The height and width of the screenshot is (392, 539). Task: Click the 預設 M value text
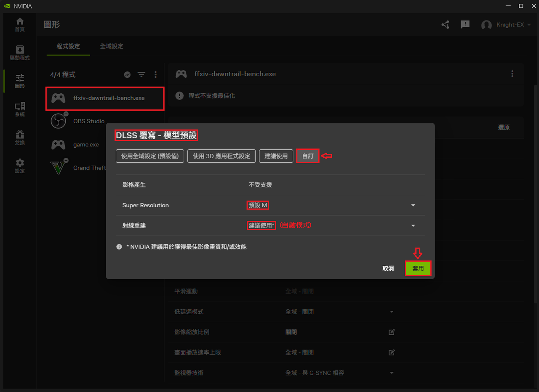(x=258, y=205)
